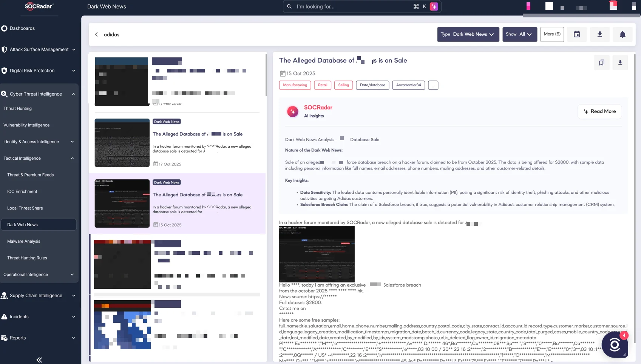Viewport: 641px width, 364px height.
Task: Open the Show All dropdown
Action: pos(520,34)
